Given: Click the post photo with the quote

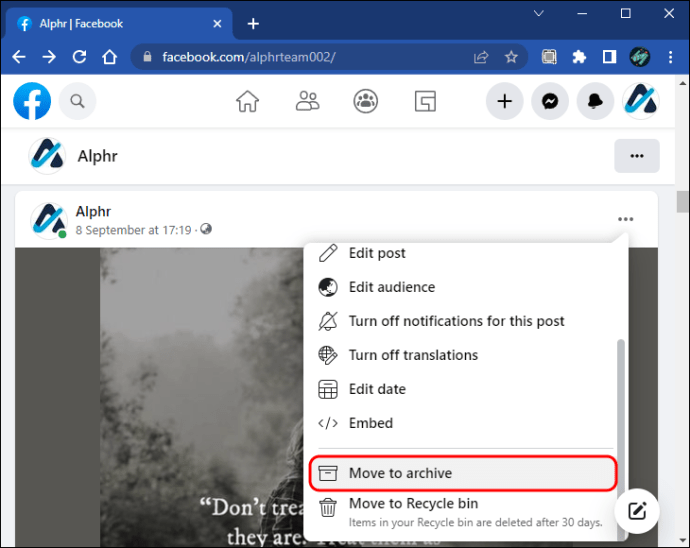Looking at the screenshot, I should 202,396.
